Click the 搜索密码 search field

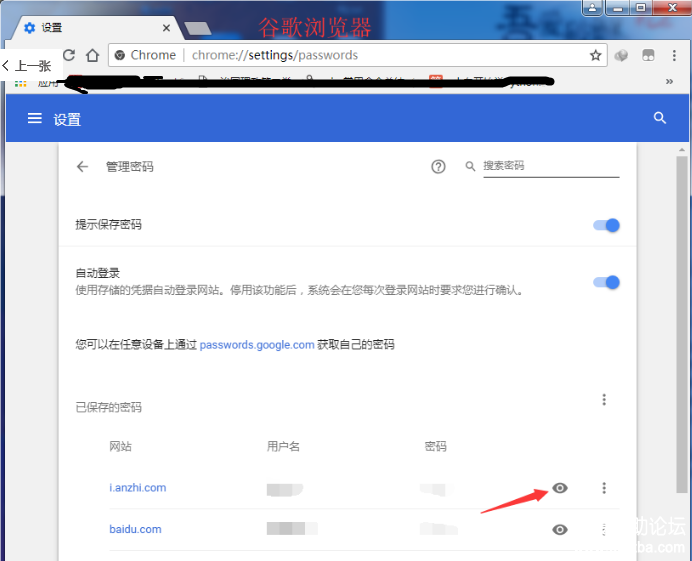pyautogui.click(x=551, y=166)
